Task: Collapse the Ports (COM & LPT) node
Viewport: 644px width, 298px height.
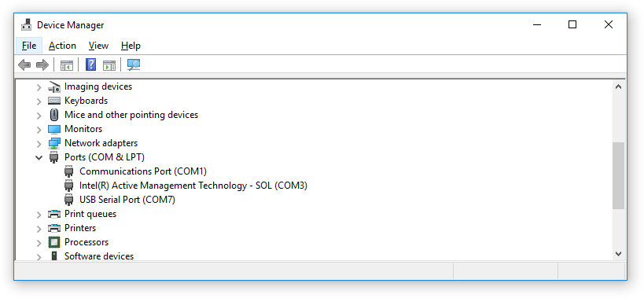Action: pyautogui.click(x=39, y=157)
